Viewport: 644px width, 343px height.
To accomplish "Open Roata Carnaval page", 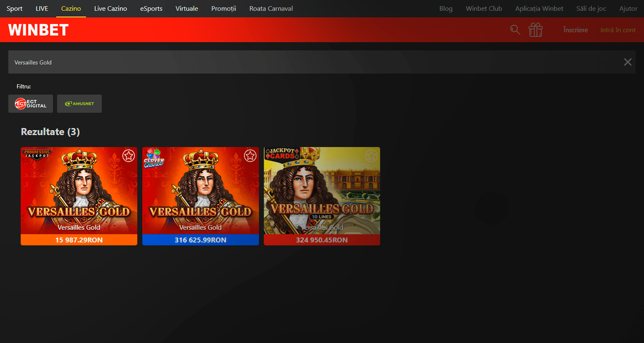I will coord(271,9).
